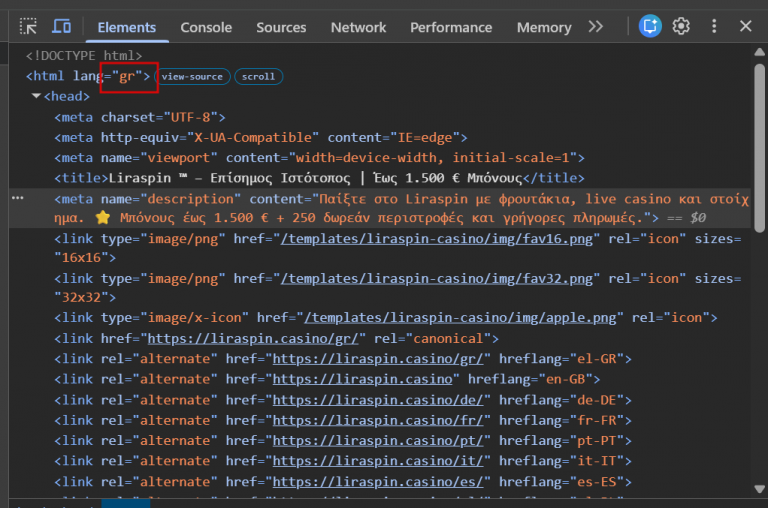Select the DOCTYPE html line

(x=84, y=56)
